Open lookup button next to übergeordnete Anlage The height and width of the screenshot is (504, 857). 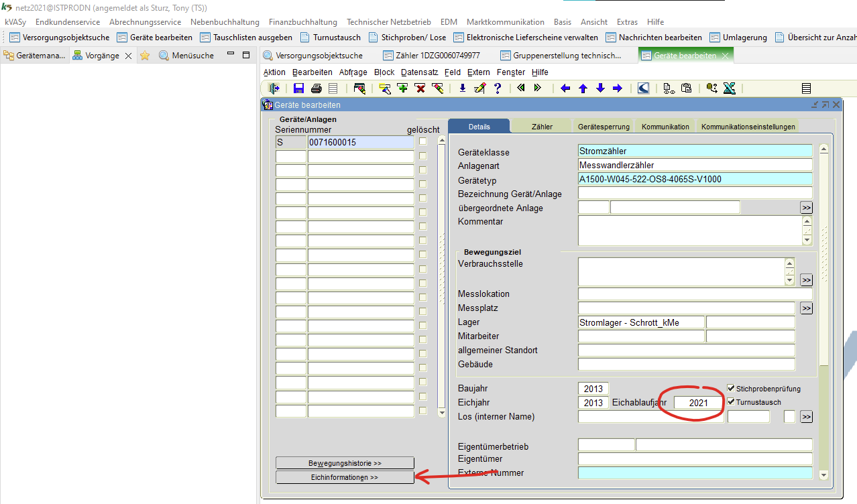[x=806, y=208]
